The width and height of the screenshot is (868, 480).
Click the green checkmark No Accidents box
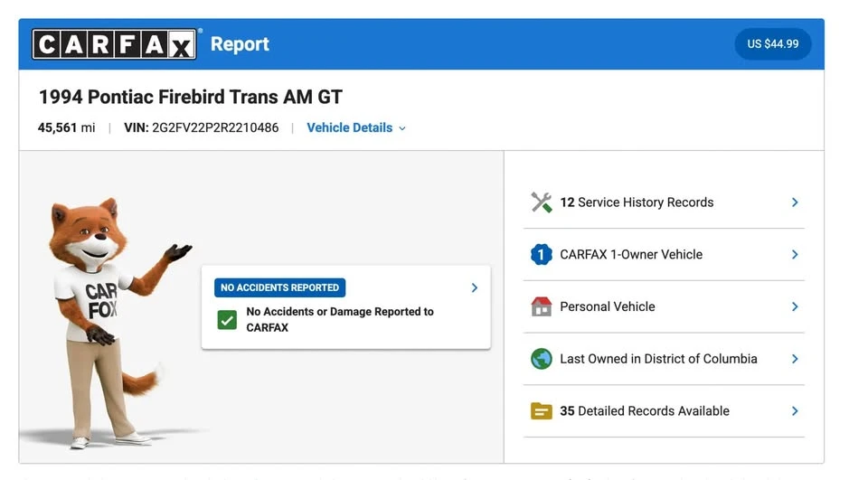pyautogui.click(x=227, y=320)
